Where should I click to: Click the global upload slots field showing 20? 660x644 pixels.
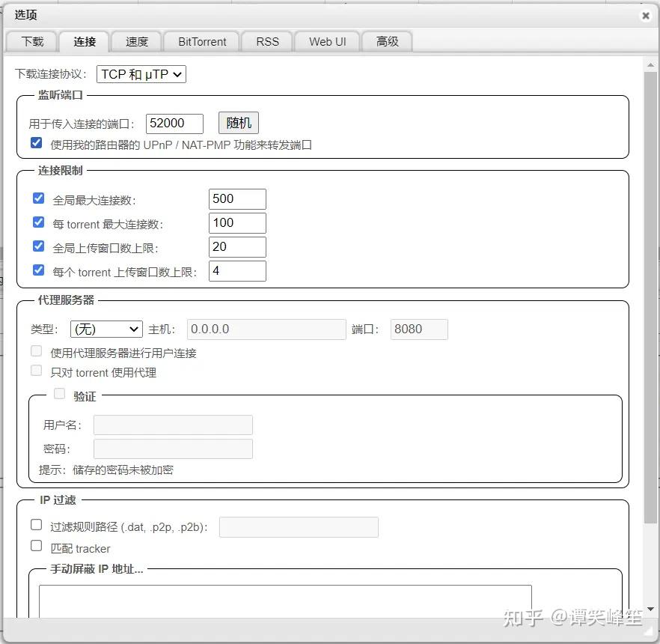(237, 247)
